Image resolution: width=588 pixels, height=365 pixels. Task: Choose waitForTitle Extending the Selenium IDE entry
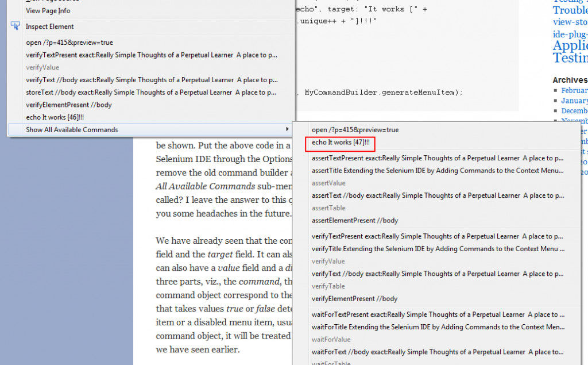[438, 326]
